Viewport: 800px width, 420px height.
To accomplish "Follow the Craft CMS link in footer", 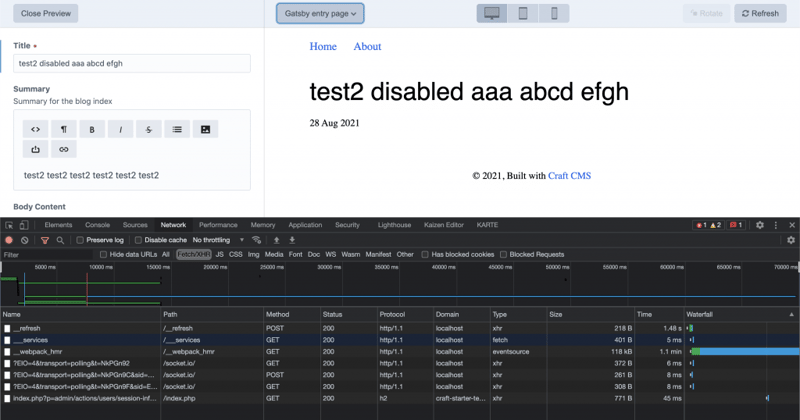I will pos(569,176).
